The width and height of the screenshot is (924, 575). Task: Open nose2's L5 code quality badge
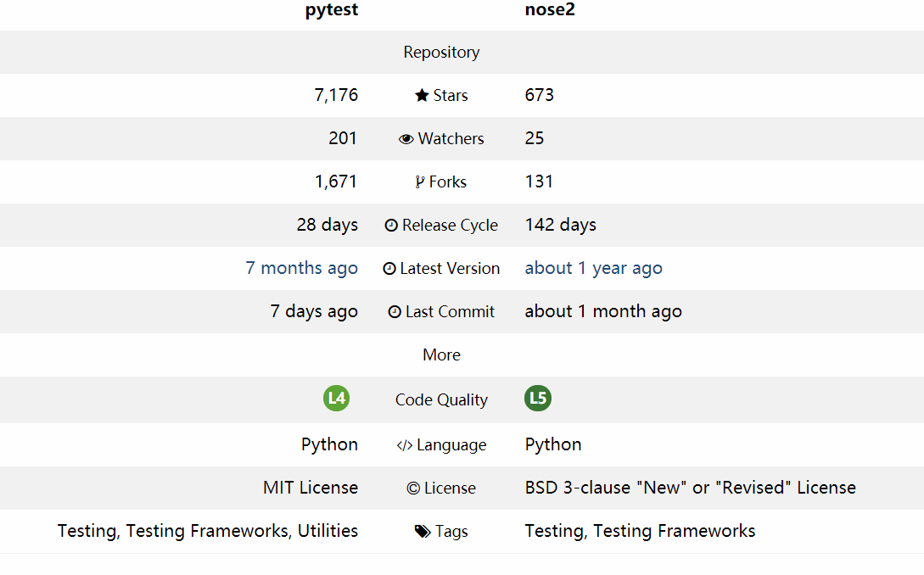click(x=538, y=399)
